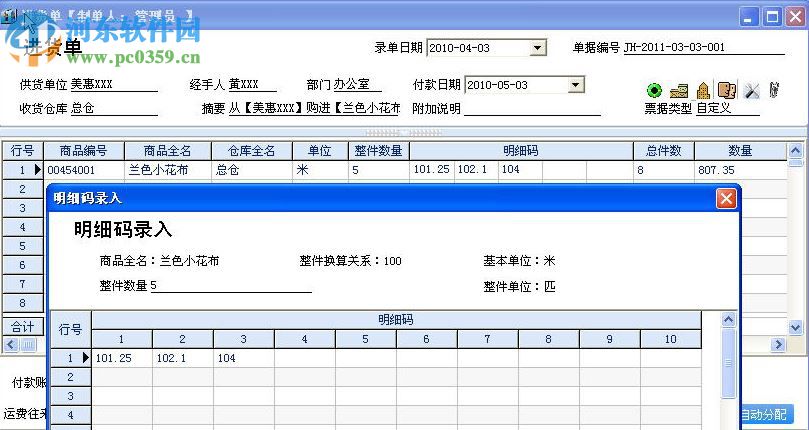Minimize the 进货单 window
This screenshot has height=430, width=809.
(749, 17)
